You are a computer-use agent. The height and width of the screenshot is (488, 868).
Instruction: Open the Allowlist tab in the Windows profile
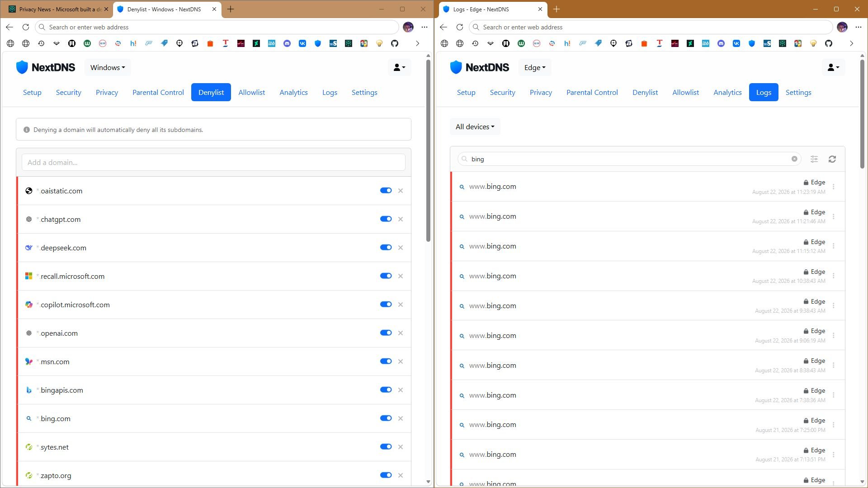[252, 92]
